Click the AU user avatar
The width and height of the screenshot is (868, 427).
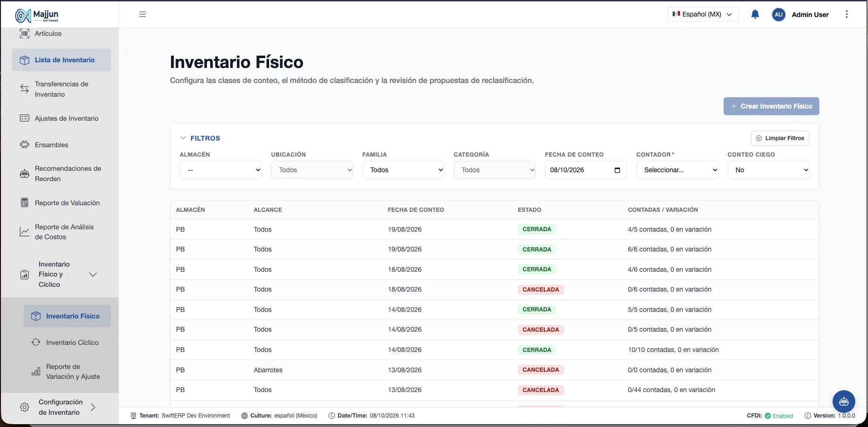point(779,15)
